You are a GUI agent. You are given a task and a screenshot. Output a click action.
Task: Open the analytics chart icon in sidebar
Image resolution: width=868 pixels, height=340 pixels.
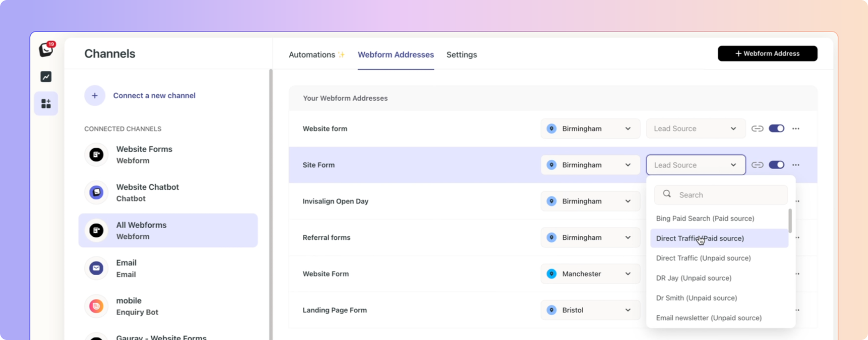46,76
